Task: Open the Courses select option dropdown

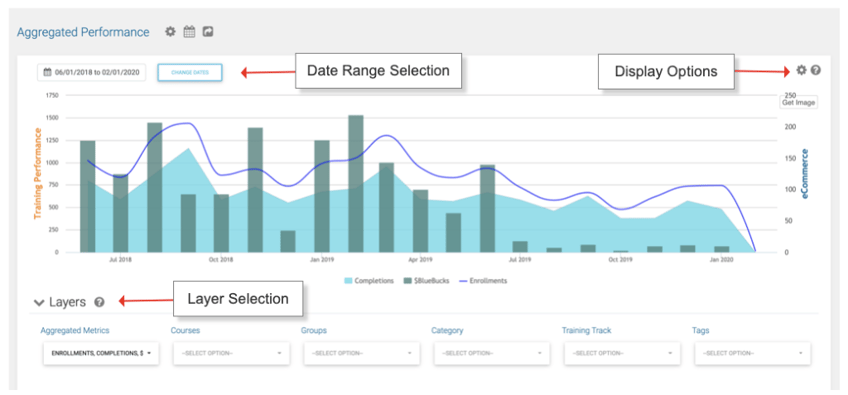Action: pyautogui.click(x=231, y=353)
